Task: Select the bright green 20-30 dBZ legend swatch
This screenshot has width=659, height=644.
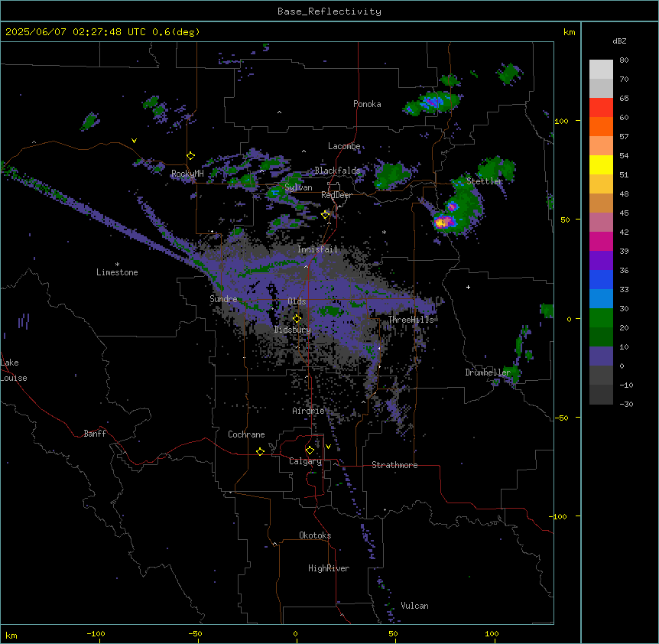Action: [601, 318]
